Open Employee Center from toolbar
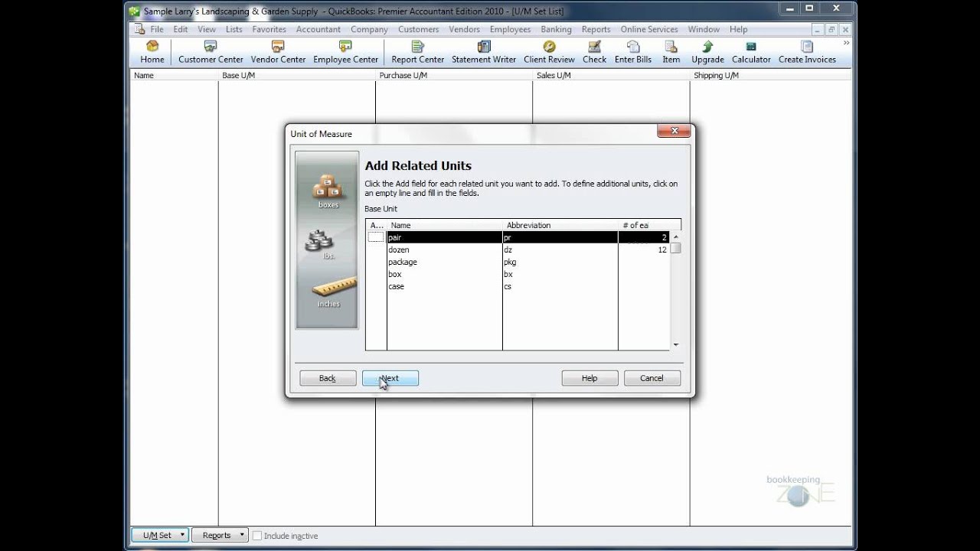 (345, 53)
